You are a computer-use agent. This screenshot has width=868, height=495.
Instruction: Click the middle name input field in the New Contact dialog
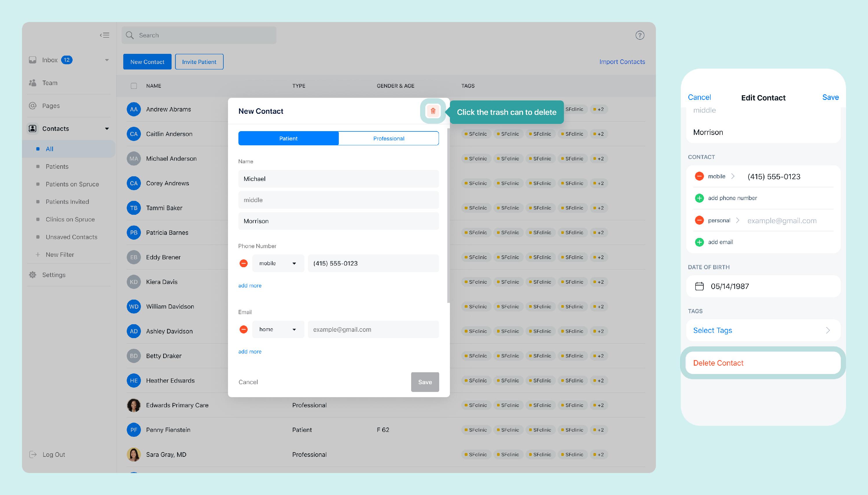[338, 200]
